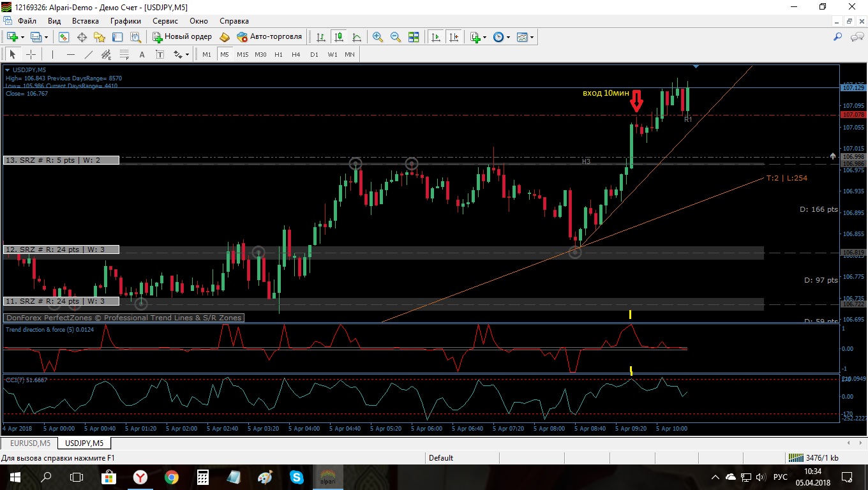Open the Strategy Tester icon
Image resolution: width=868 pixels, height=490 pixels.
click(135, 37)
